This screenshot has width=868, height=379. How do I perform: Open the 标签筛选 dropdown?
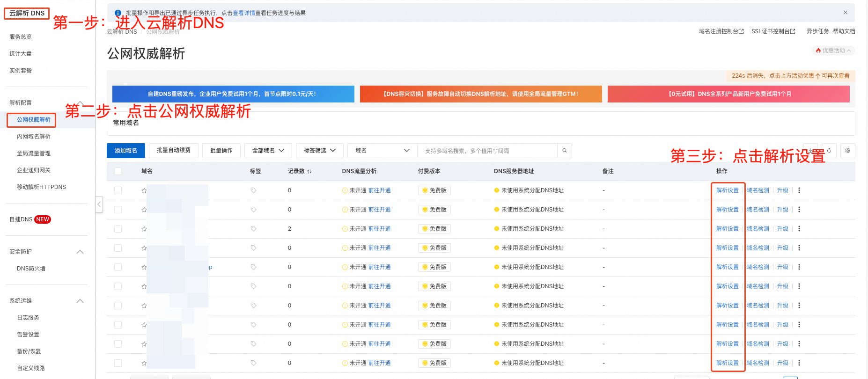pyautogui.click(x=320, y=151)
